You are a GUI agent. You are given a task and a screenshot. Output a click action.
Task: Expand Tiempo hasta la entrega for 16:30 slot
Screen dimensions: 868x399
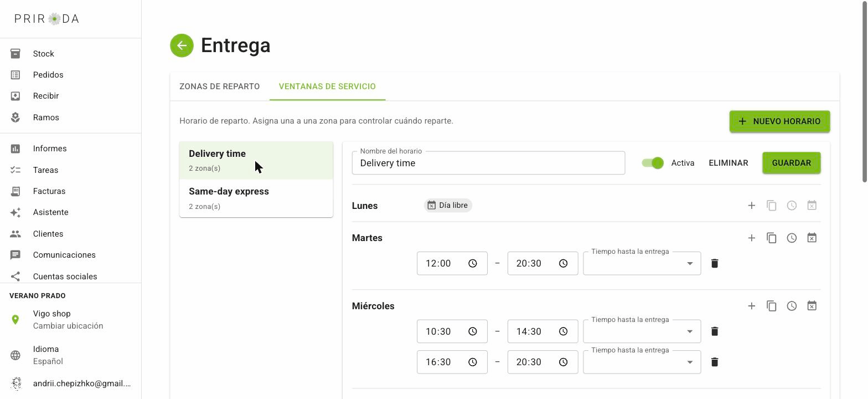click(642, 362)
